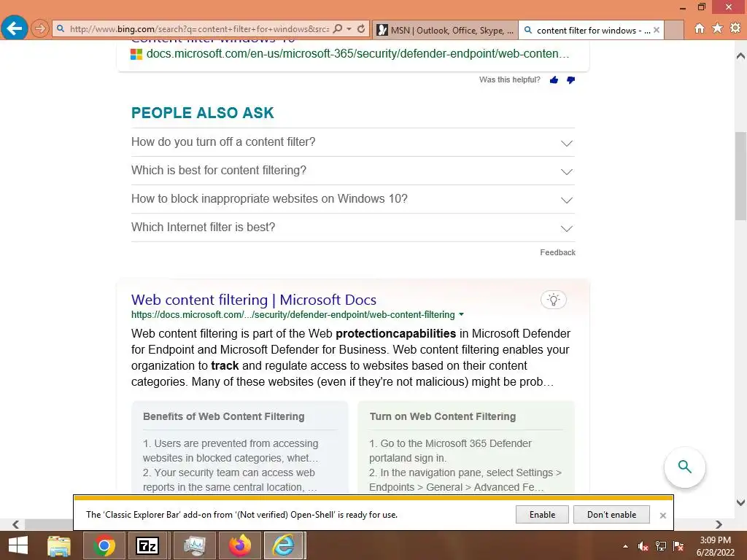Click the IE forward arrow button
The image size is (747, 560).
40,28
